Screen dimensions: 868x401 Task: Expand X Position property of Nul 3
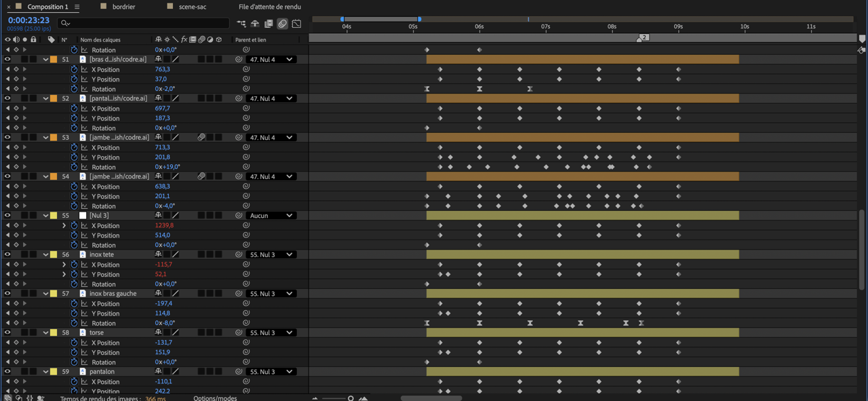[64, 226]
